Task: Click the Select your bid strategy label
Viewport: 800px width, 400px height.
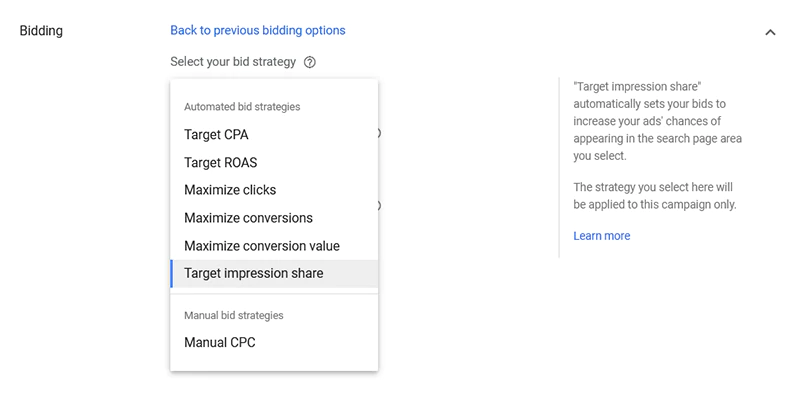Action: (x=233, y=62)
